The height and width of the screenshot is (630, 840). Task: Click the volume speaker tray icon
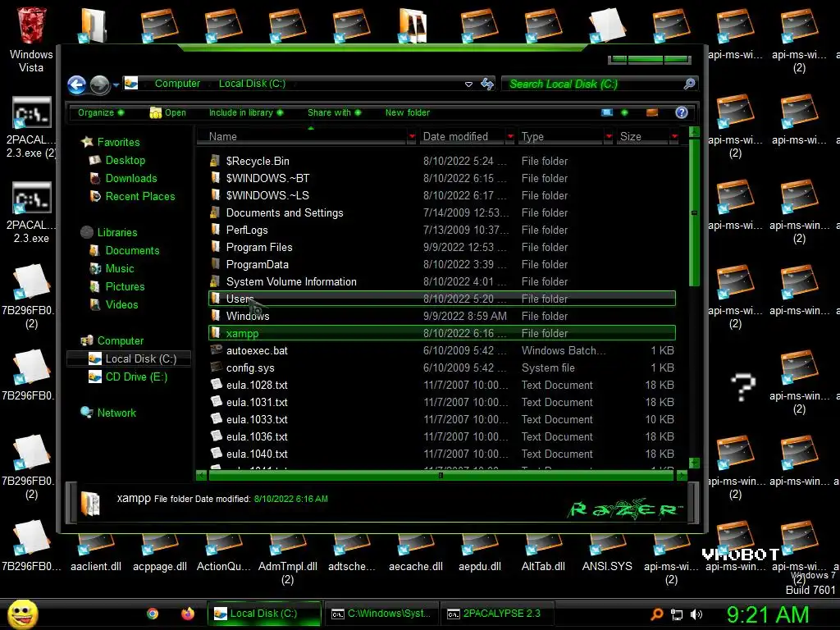tap(696, 614)
